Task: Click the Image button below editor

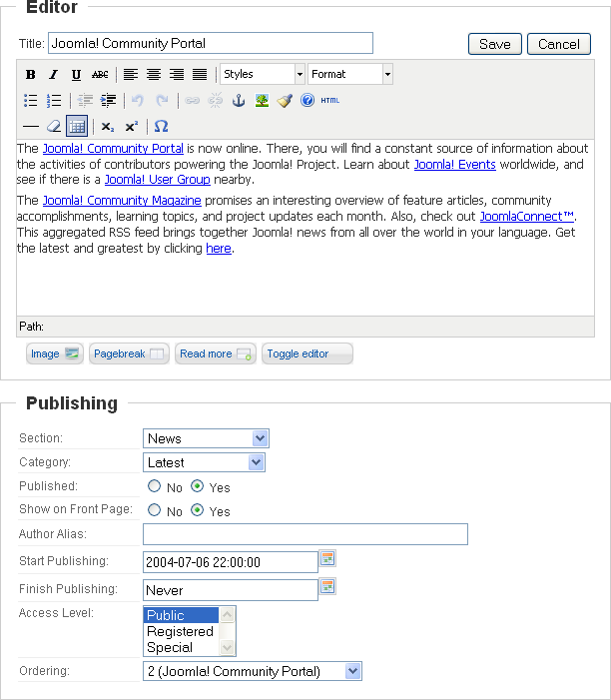Action: point(55,353)
